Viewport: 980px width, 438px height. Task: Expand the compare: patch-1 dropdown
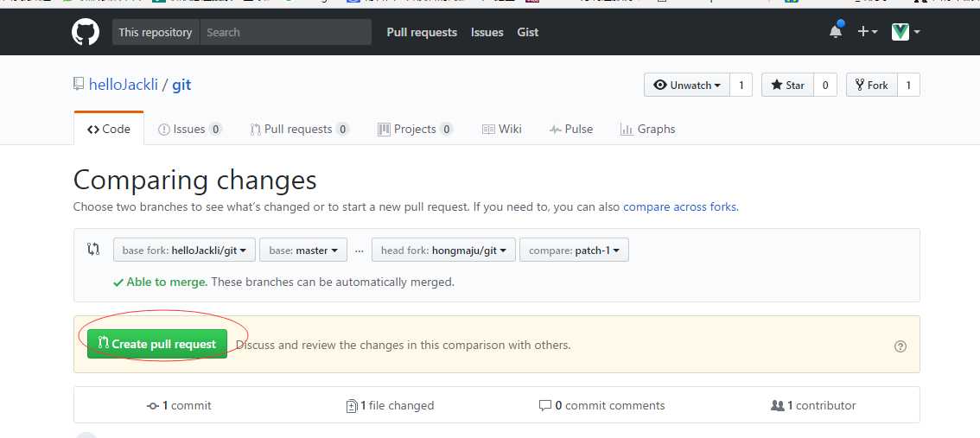click(x=574, y=251)
